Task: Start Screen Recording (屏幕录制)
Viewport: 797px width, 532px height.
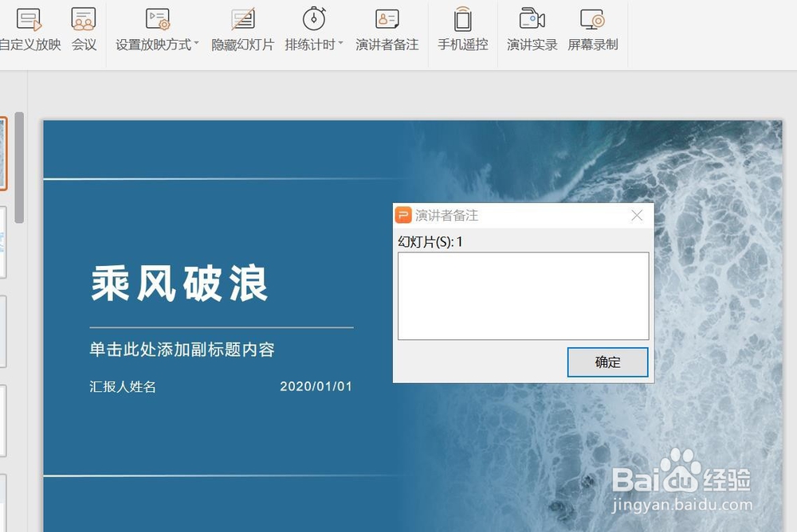Action: pyautogui.click(x=593, y=29)
